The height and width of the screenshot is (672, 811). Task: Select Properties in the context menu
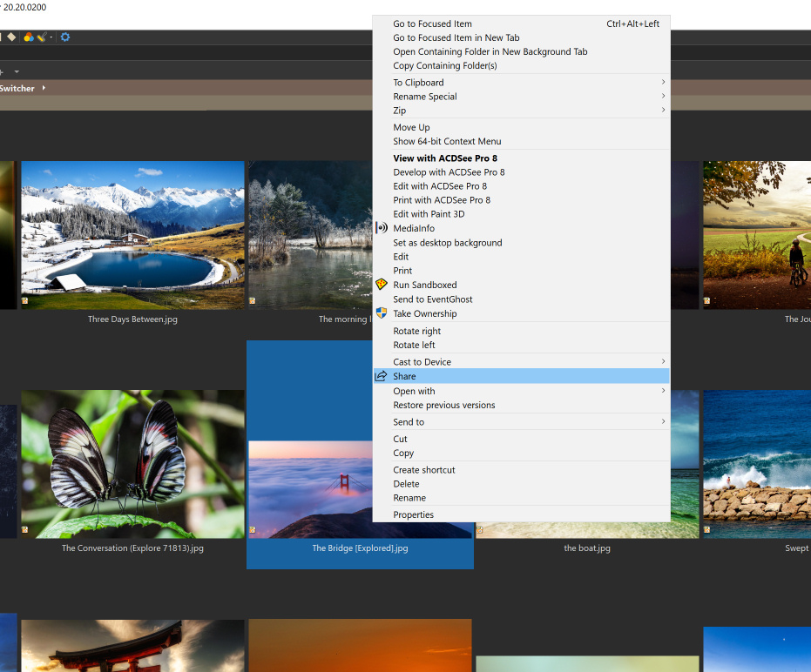[x=413, y=514]
